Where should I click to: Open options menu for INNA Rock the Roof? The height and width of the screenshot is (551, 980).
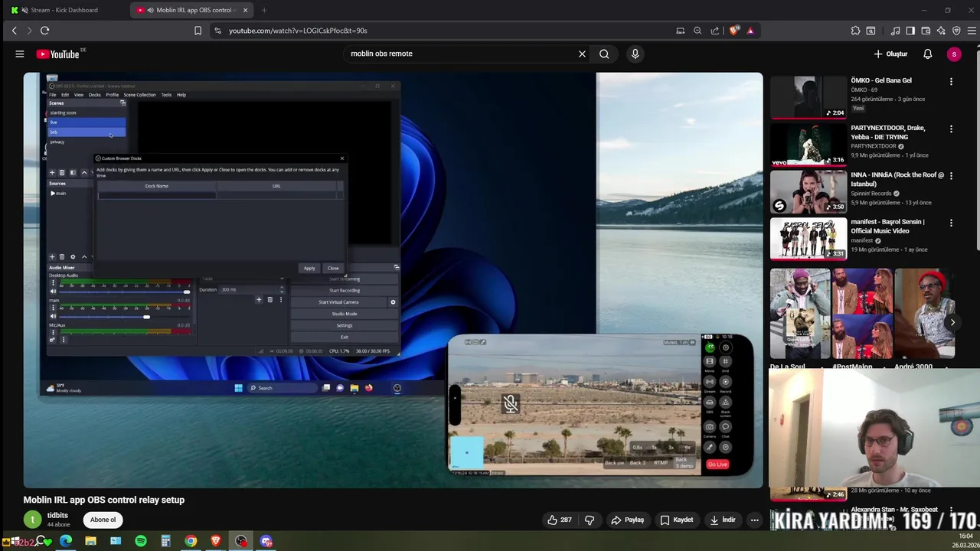(x=951, y=175)
